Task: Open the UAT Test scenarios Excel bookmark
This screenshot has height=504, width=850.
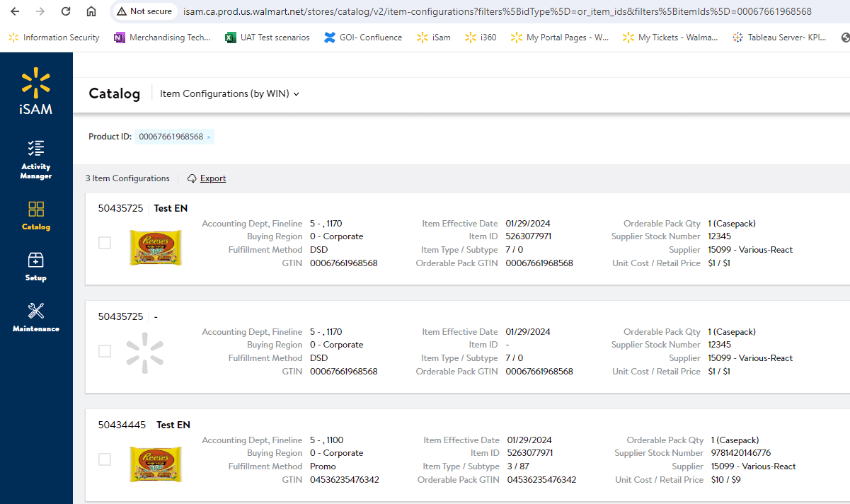Action: 267,38
